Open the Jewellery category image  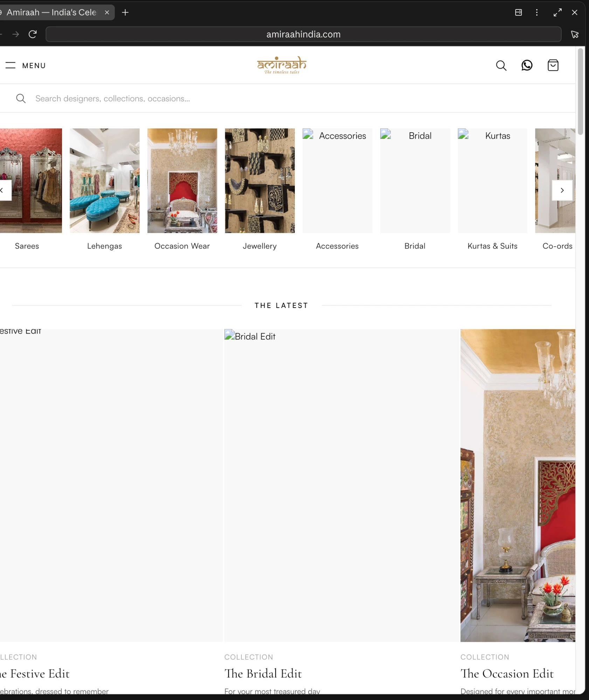click(259, 181)
